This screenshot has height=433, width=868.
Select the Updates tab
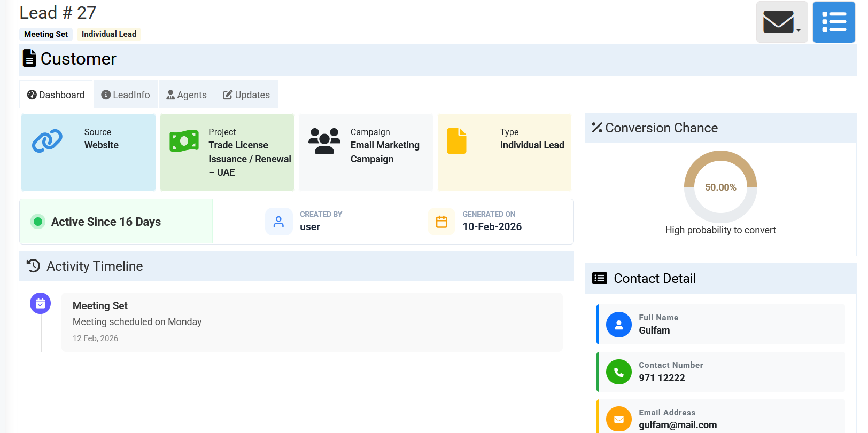246,95
